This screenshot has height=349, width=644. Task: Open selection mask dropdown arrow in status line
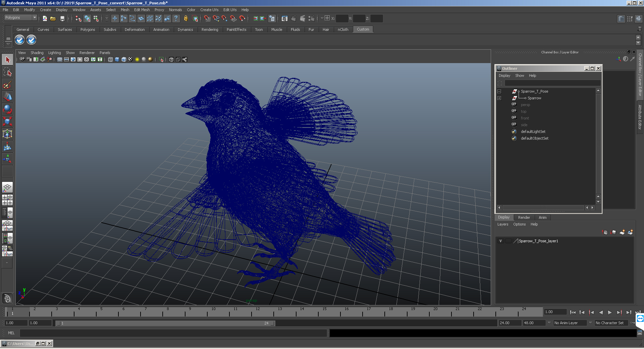[107, 18]
